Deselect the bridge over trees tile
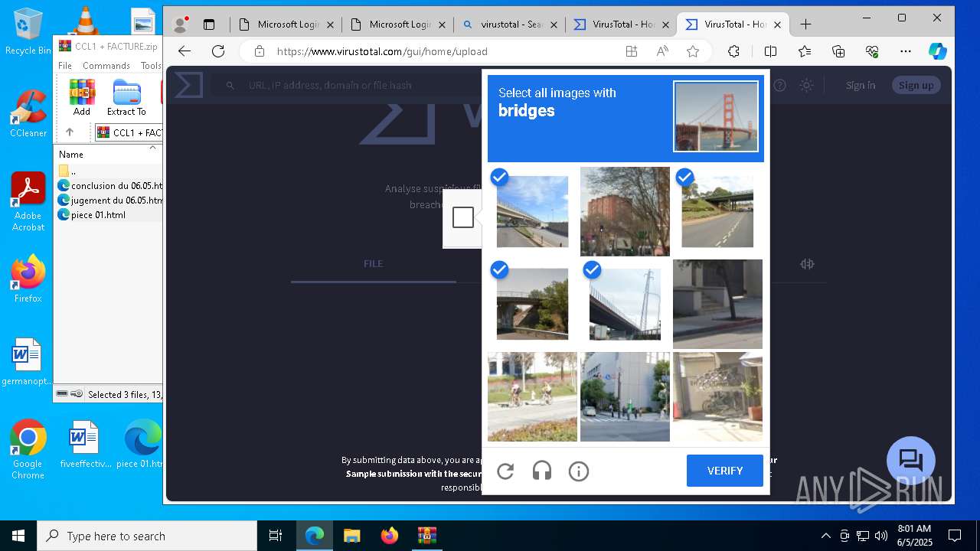 pyautogui.click(x=532, y=304)
